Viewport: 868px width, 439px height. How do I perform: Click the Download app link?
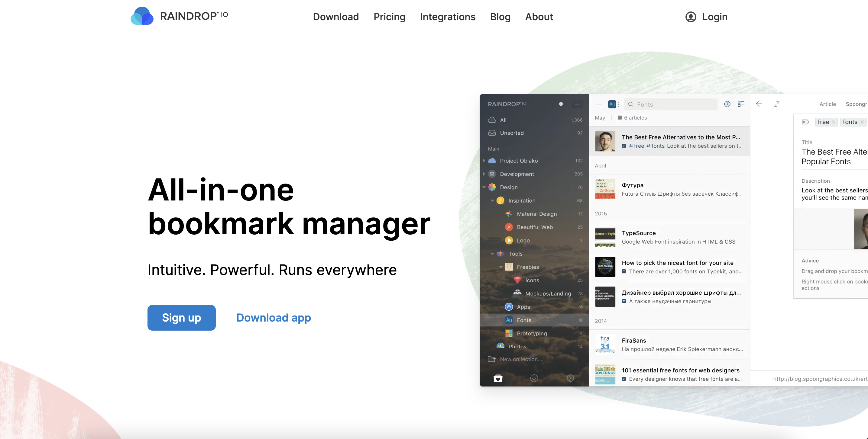pyautogui.click(x=274, y=318)
